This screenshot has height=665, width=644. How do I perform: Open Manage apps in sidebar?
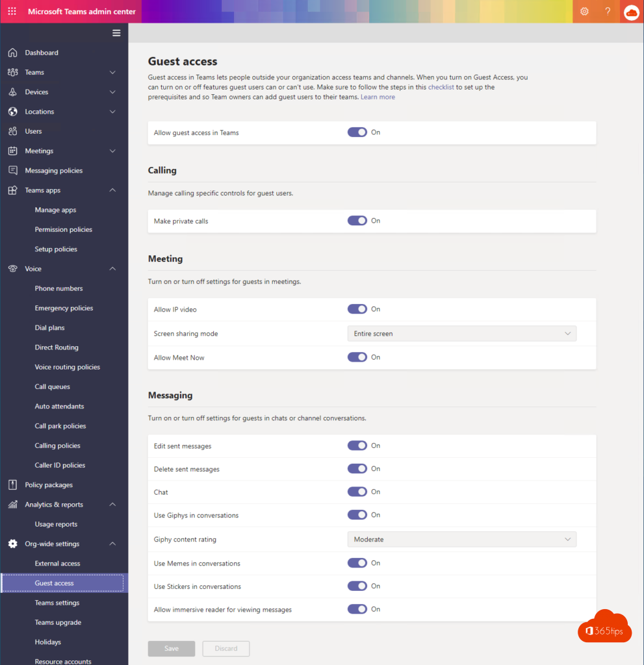coord(56,210)
